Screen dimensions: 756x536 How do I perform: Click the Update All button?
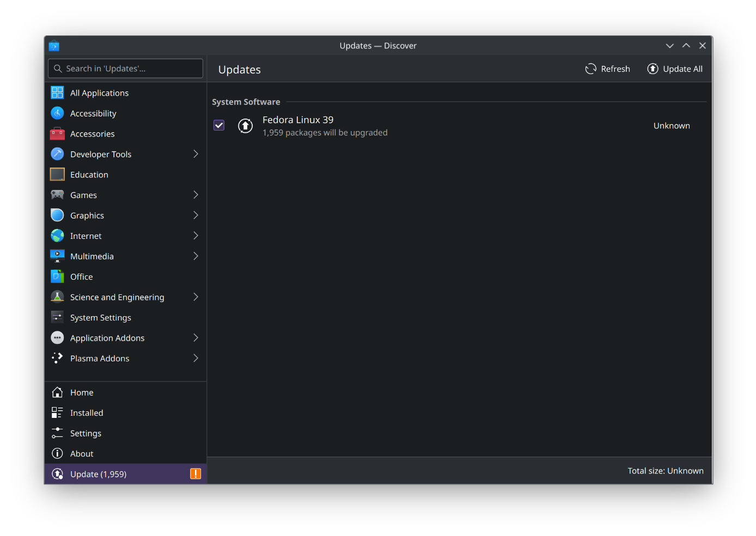(x=675, y=69)
